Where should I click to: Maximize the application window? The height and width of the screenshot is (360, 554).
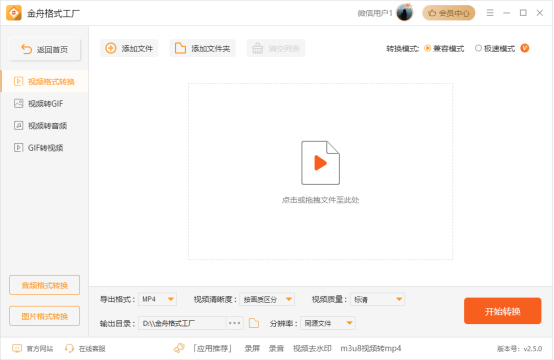pos(523,13)
